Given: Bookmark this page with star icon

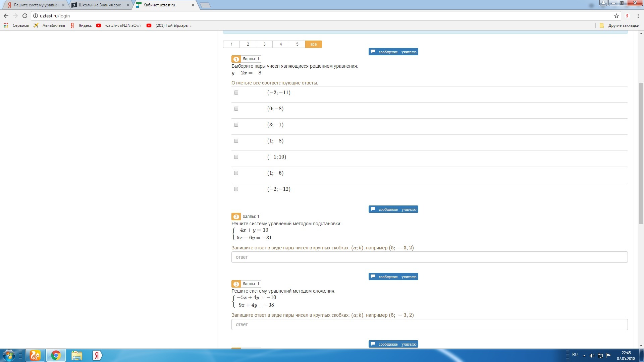Looking at the screenshot, I should 616,16.
